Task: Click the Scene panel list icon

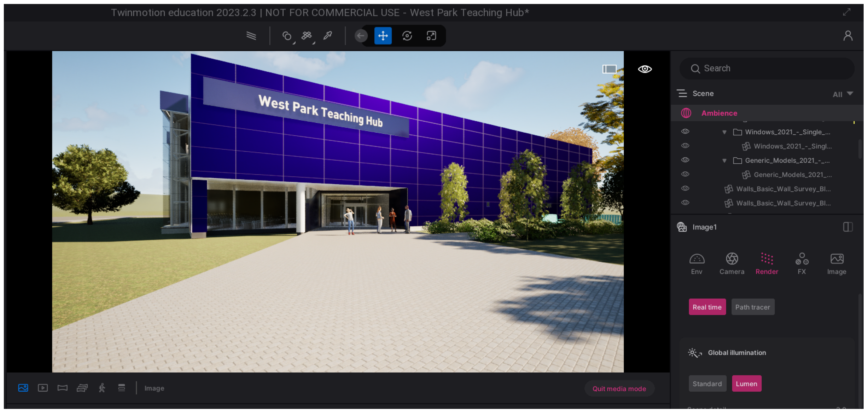Action: tap(682, 93)
